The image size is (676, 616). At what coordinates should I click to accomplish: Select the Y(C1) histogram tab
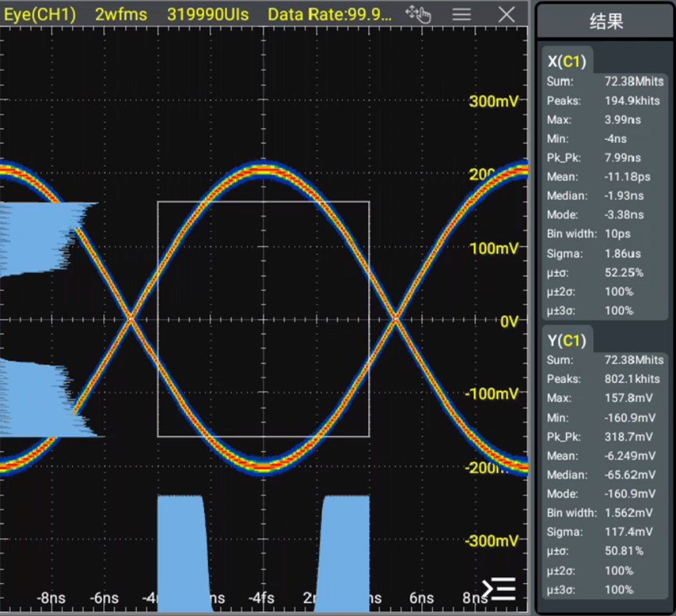pos(567,340)
